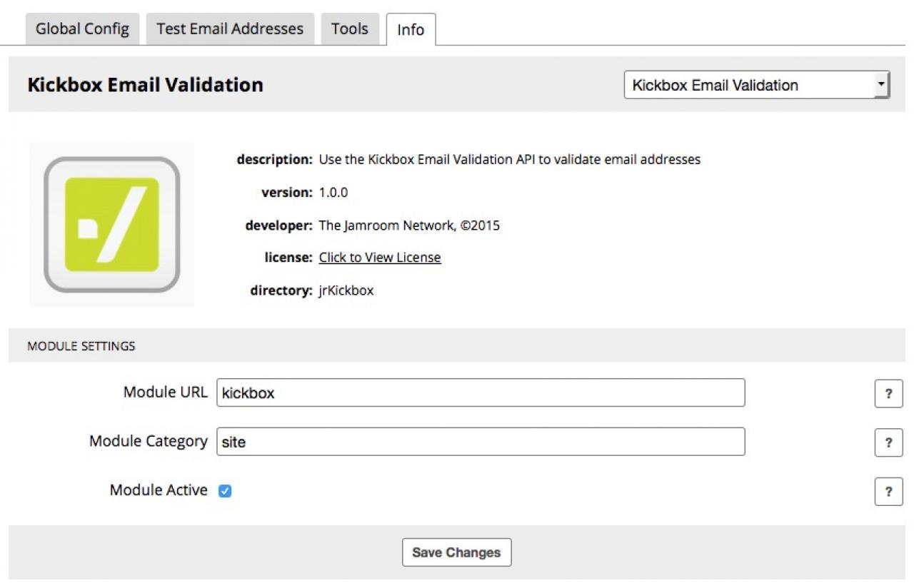This screenshot has width=914, height=588.
Task: Click the module description text
Action: pyautogui.click(x=509, y=159)
